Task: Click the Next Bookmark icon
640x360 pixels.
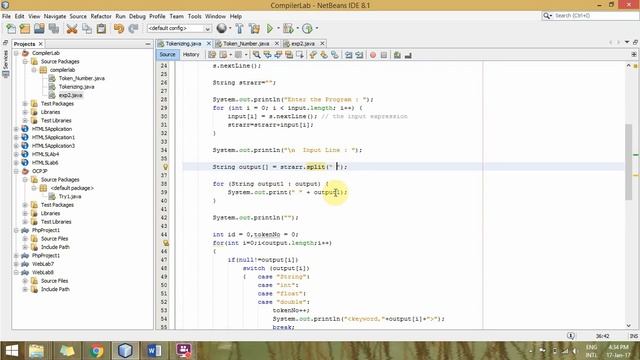Action: click(x=324, y=55)
